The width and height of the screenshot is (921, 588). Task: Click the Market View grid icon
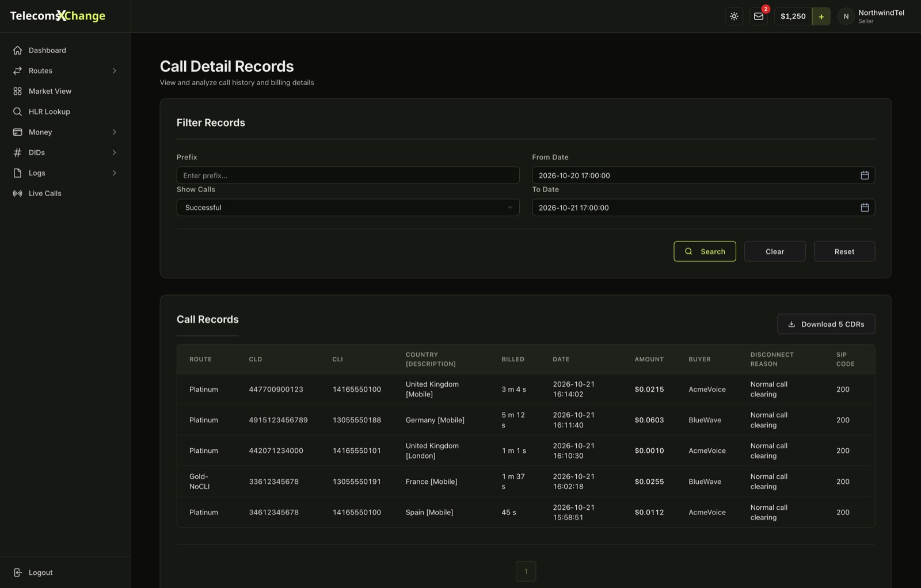click(x=17, y=91)
